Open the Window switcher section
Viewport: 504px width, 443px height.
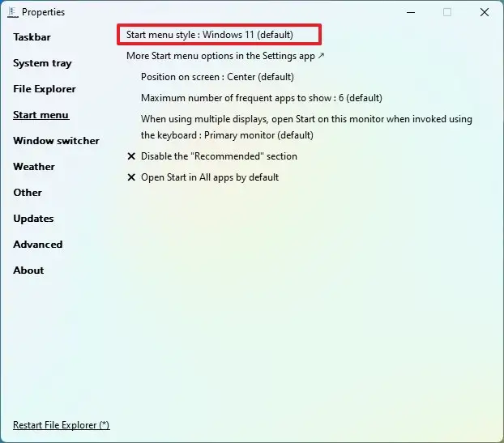pyautogui.click(x=56, y=141)
